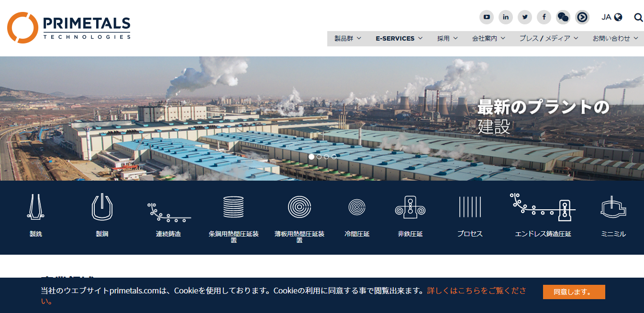Image resolution: width=644 pixels, height=313 pixels.
Task: Open the プロセス process category icon
Action: 470,207
